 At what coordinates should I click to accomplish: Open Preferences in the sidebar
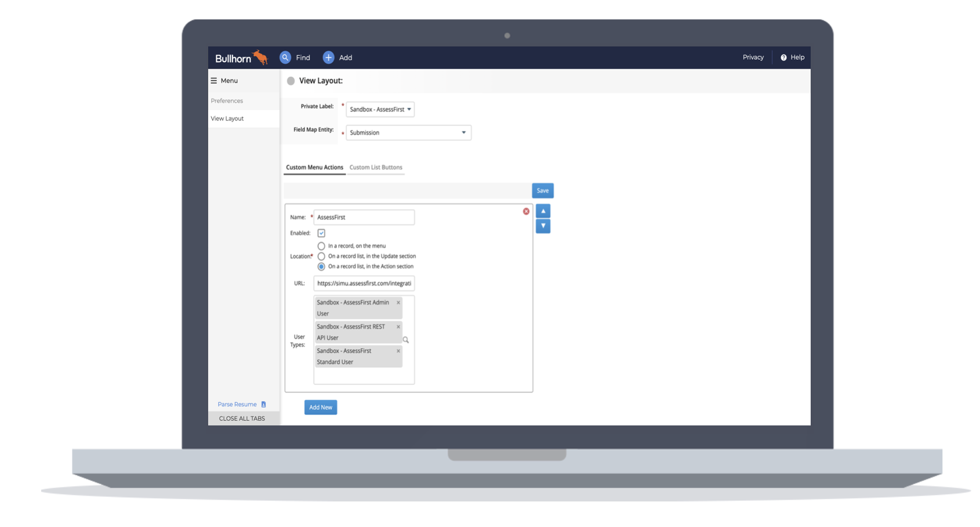coord(227,101)
